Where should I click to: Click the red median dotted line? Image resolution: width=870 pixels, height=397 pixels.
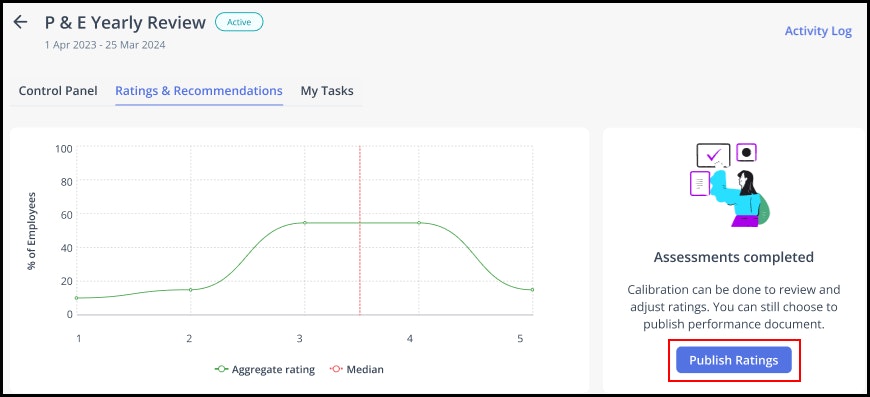point(360,230)
